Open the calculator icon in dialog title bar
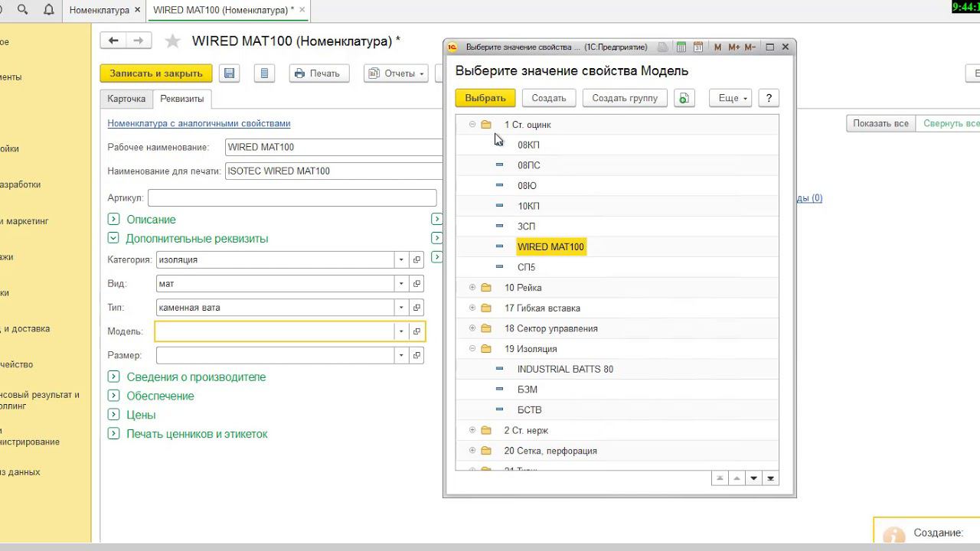 coord(681,47)
